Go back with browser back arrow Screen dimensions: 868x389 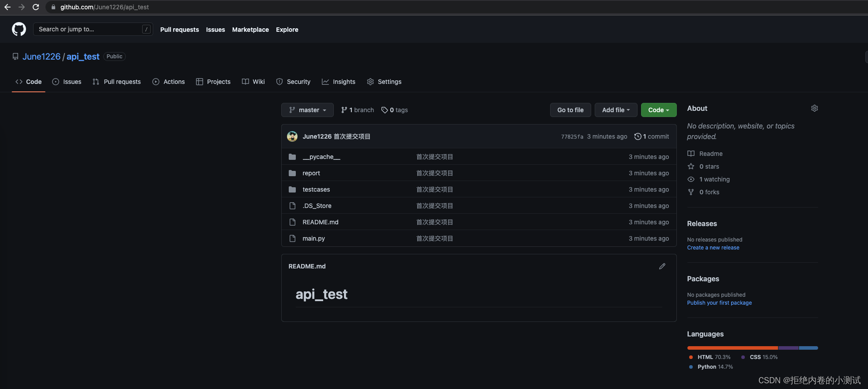pyautogui.click(x=8, y=7)
